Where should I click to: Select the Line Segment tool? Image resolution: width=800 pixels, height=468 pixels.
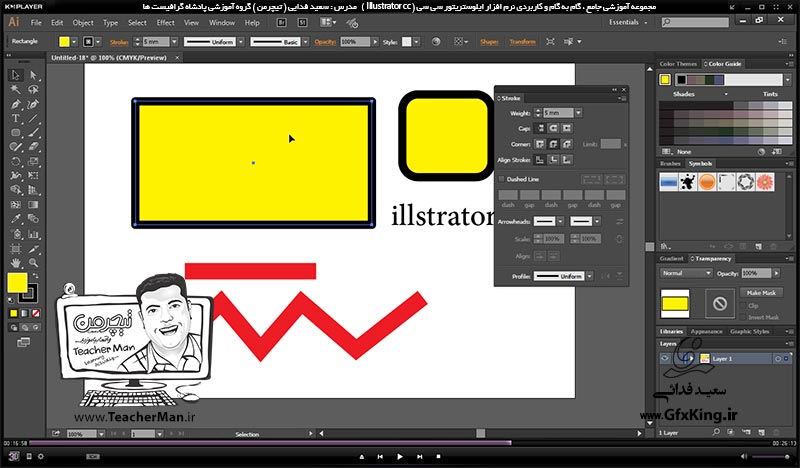[33, 118]
